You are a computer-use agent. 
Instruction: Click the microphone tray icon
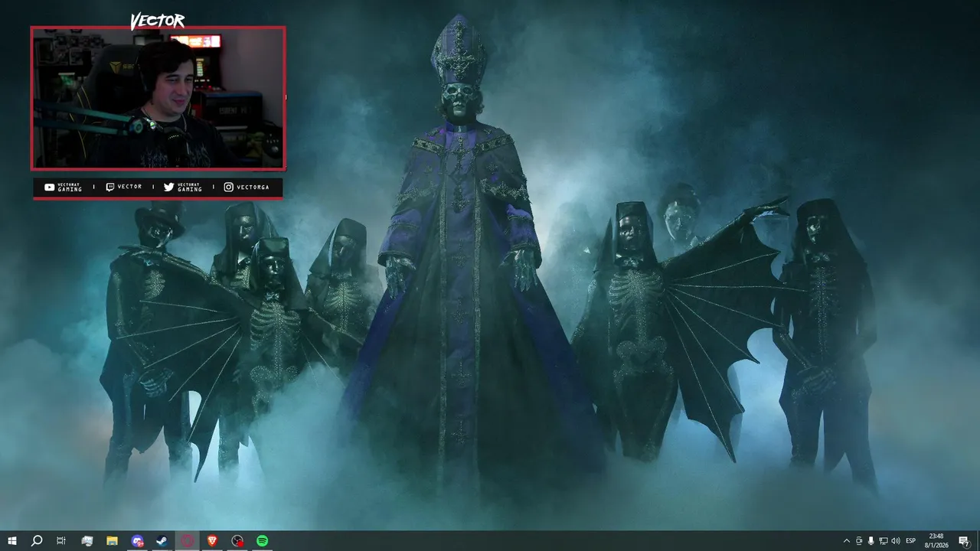pos(871,541)
